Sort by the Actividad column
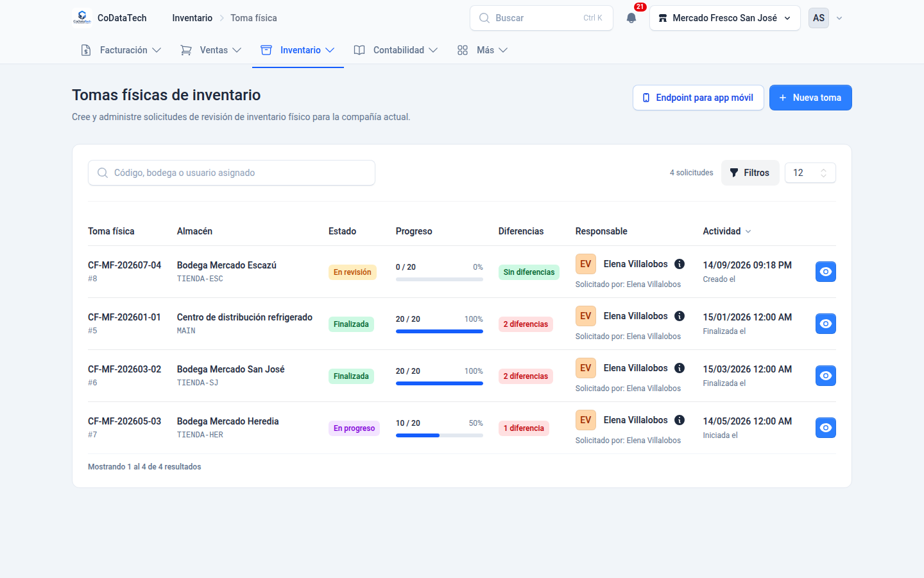 [x=727, y=231]
